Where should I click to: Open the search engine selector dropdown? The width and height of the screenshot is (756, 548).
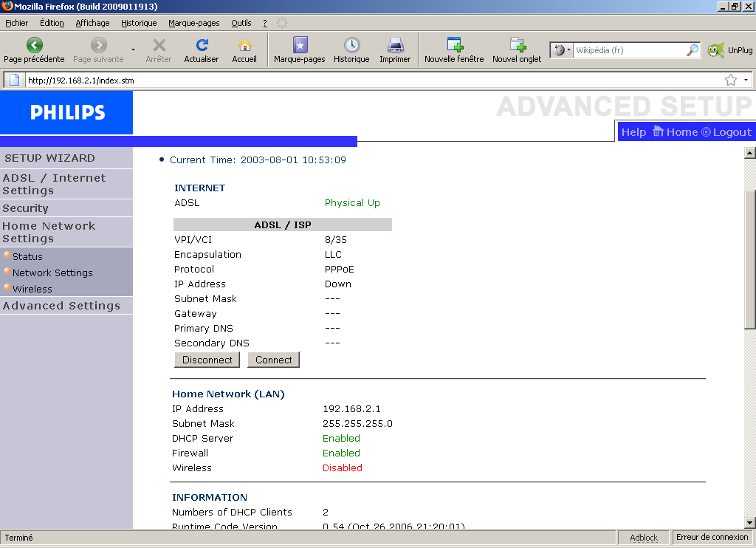[562, 50]
